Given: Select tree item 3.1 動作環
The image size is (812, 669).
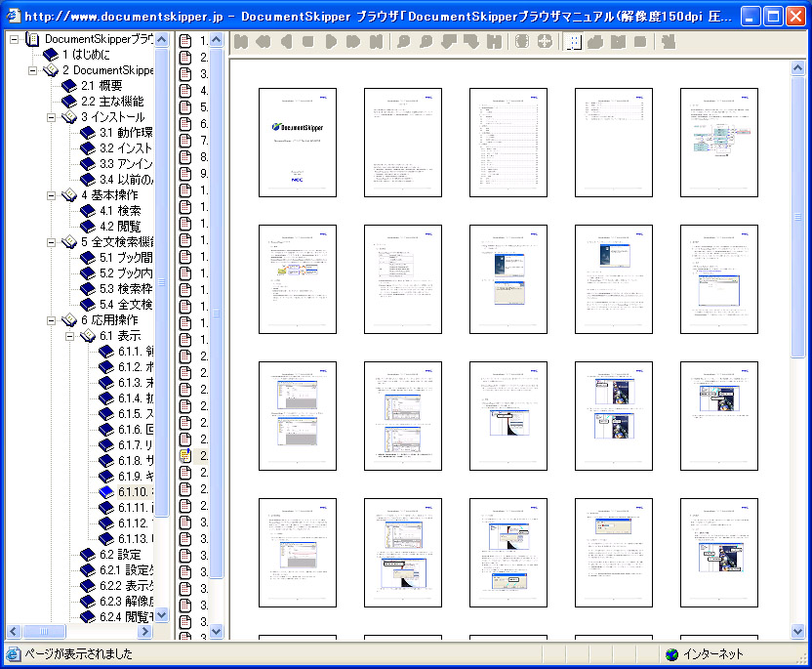Looking at the screenshot, I should click(126, 133).
